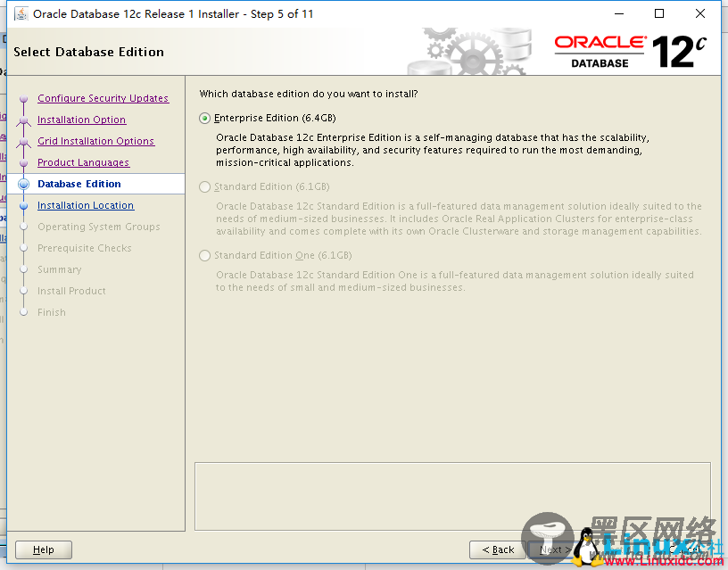Close the installer window

click(700, 13)
